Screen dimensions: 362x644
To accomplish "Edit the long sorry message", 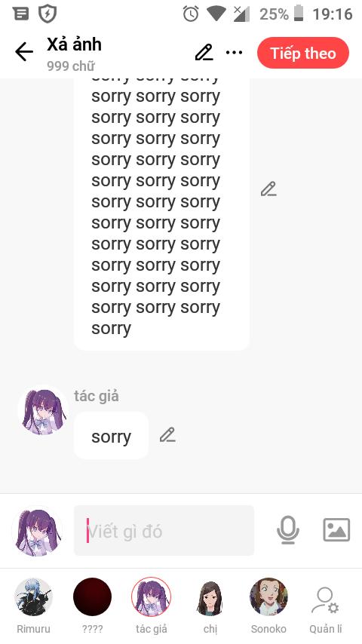I will pyautogui.click(x=268, y=189).
